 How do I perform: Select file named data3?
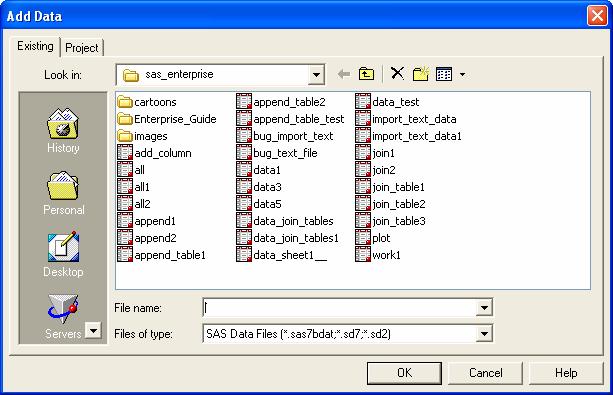[259, 187]
